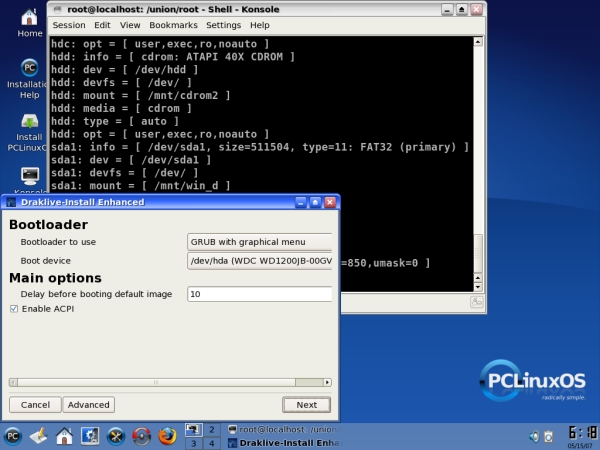The height and width of the screenshot is (450, 600).
Task: Click the installer horizontal scrollbar thumb
Action: click(x=156, y=382)
